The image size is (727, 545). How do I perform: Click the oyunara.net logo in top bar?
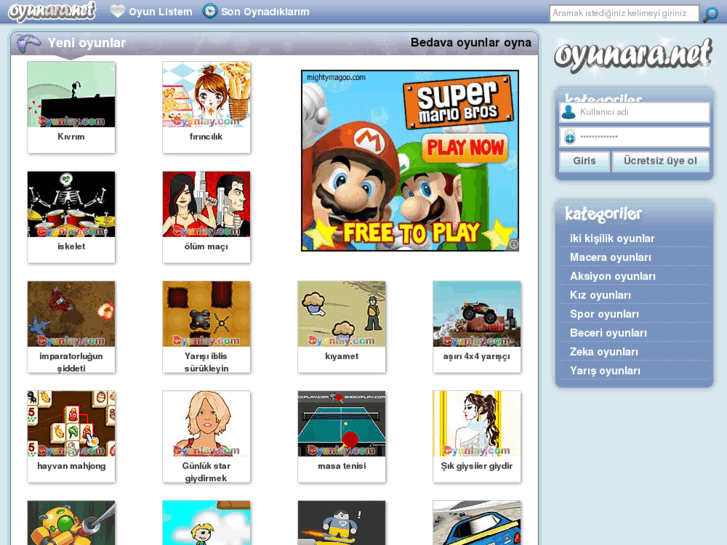coord(52,11)
